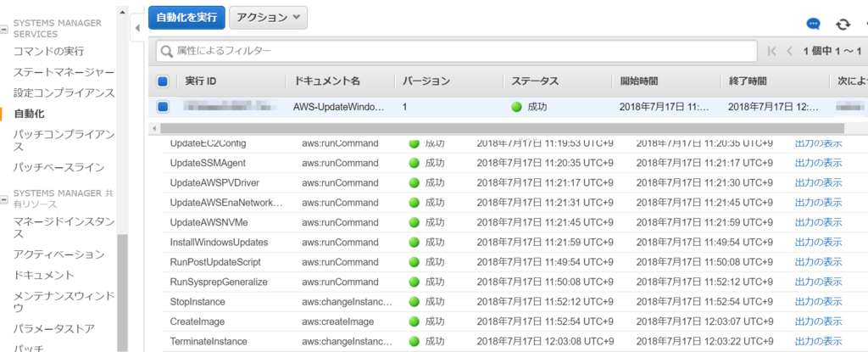Open パラメータストア in sidebar

point(53,328)
